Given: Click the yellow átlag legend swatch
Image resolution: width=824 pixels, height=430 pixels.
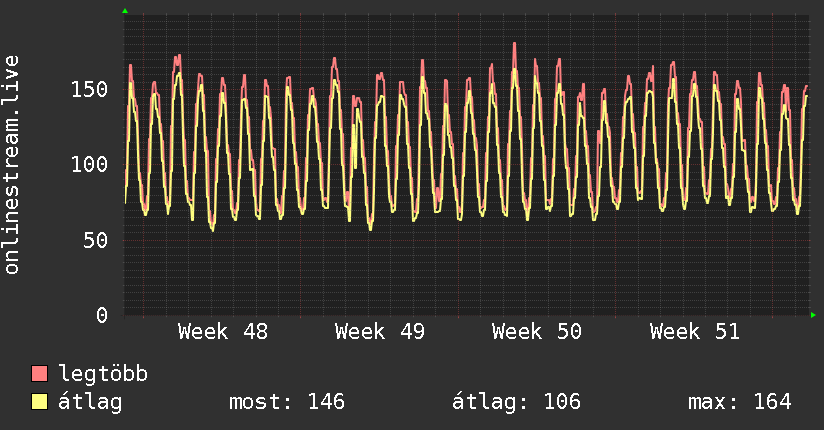Looking at the screenshot, I should coord(40,402).
